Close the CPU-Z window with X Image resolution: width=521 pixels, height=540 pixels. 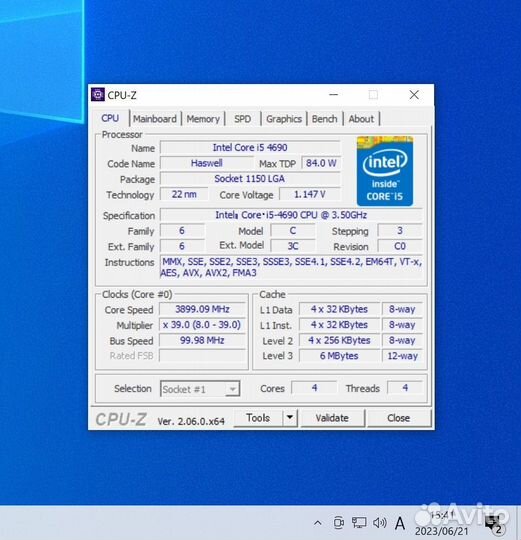[414, 94]
